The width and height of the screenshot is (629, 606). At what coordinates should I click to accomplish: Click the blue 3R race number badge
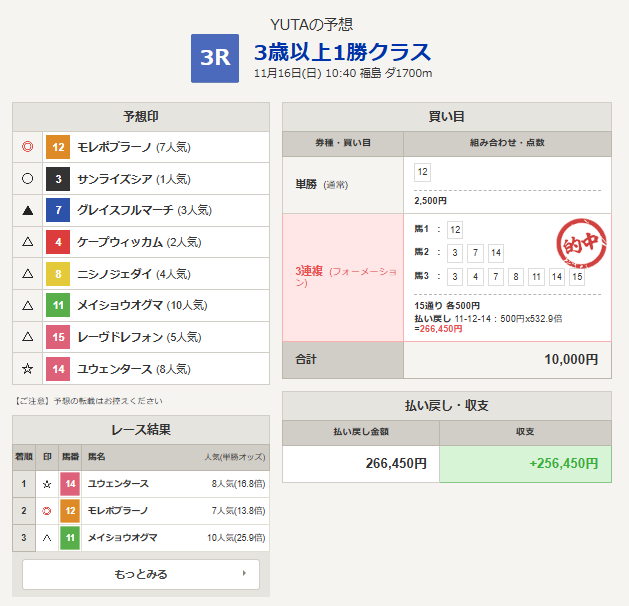point(215,58)
